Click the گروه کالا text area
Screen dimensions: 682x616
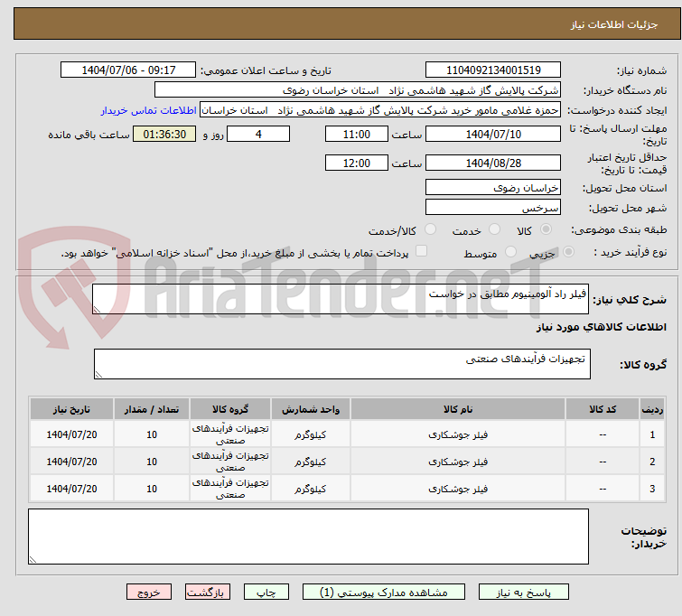point(341,364)
